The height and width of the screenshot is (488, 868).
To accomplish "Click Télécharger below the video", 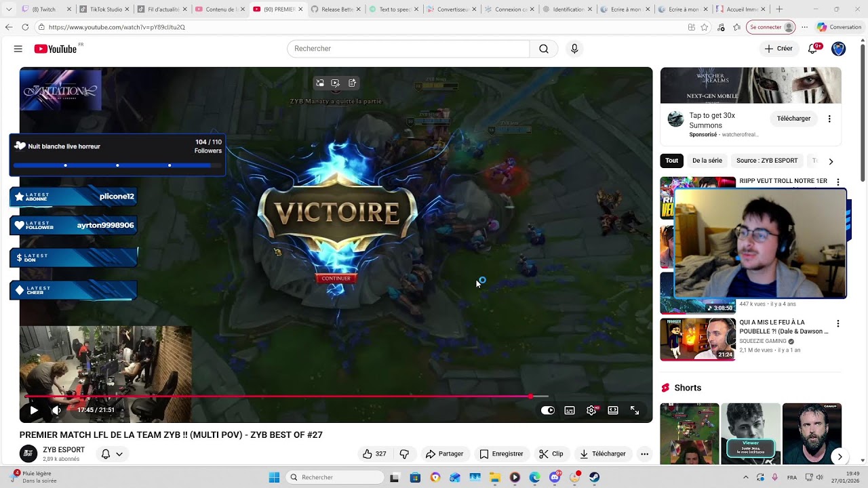I will [x=602, y=454].
